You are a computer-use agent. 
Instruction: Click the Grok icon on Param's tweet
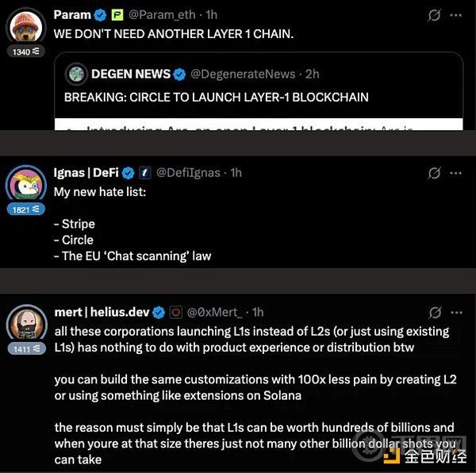coord(434,15)
